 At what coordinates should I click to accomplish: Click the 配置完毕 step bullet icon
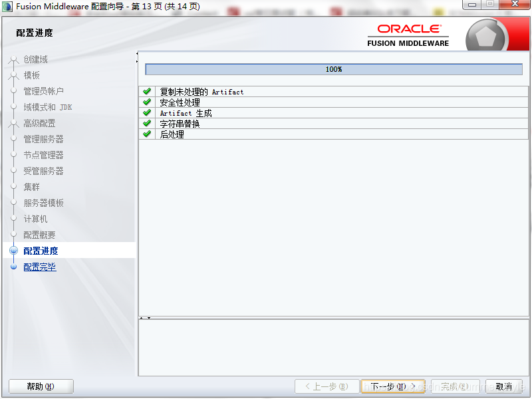(x=13, y=267)
